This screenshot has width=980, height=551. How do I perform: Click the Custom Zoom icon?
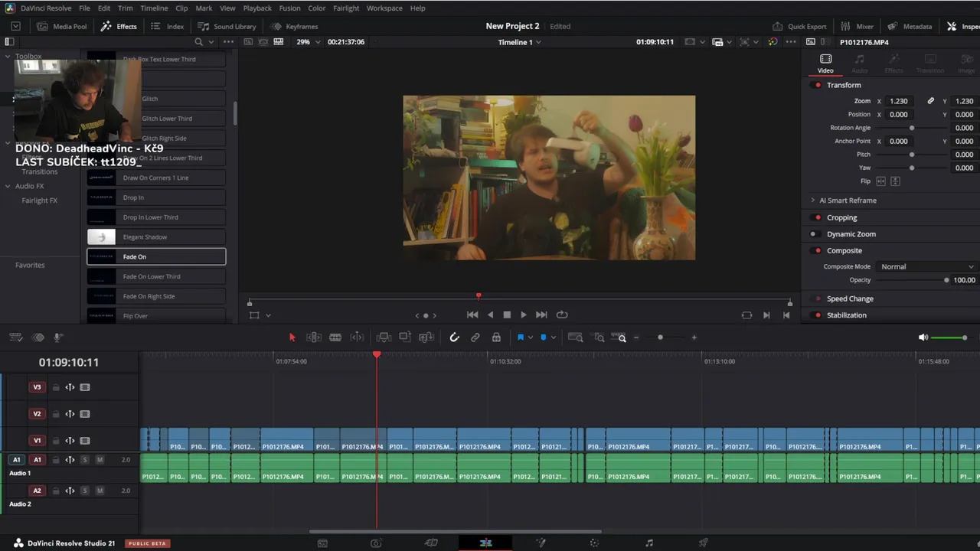tap(620, 337)
